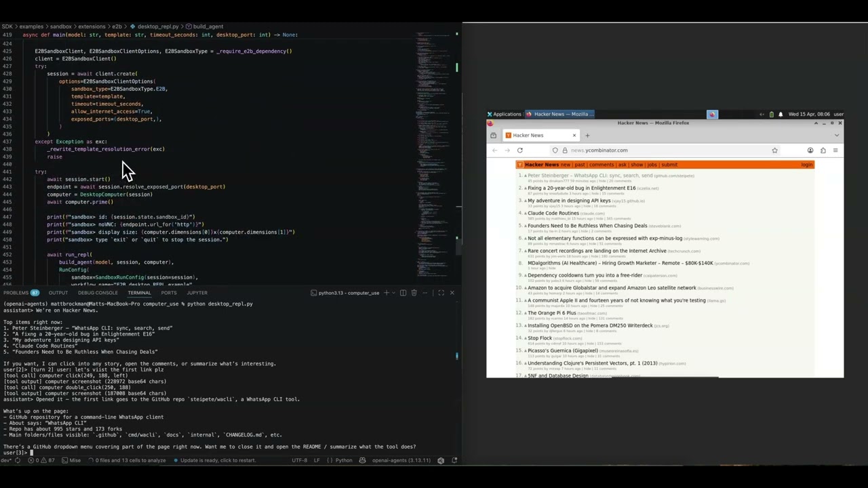The image size is (868, 488).
Task: Select the TERMINAL tab
Action: 139,293
